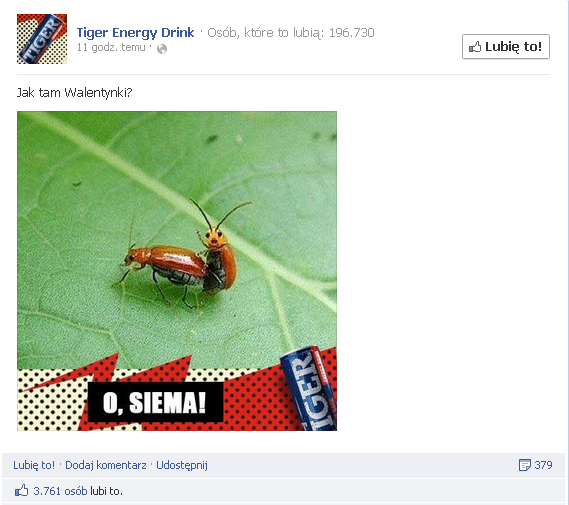Click the globe public visibility icon
Viewport: 569px width, 505px height.
(x=162, y=49)
